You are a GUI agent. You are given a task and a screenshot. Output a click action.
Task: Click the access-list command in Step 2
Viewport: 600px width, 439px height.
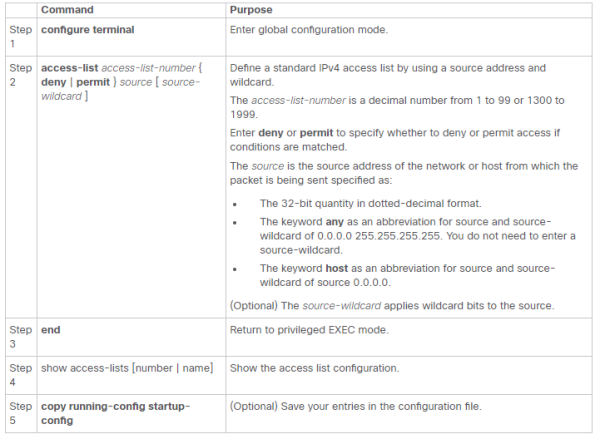[70, 68]
